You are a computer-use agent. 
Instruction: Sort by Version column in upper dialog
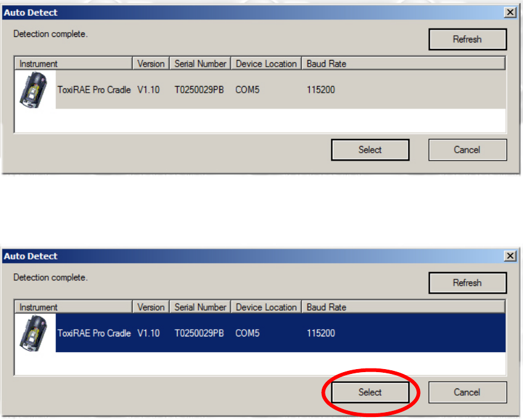tap(151, 64)
